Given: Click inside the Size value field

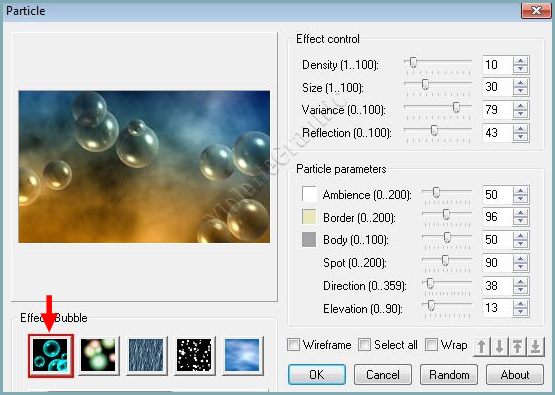Looking at the screenshot, I should pyautogui.click(x=497, y=87).
